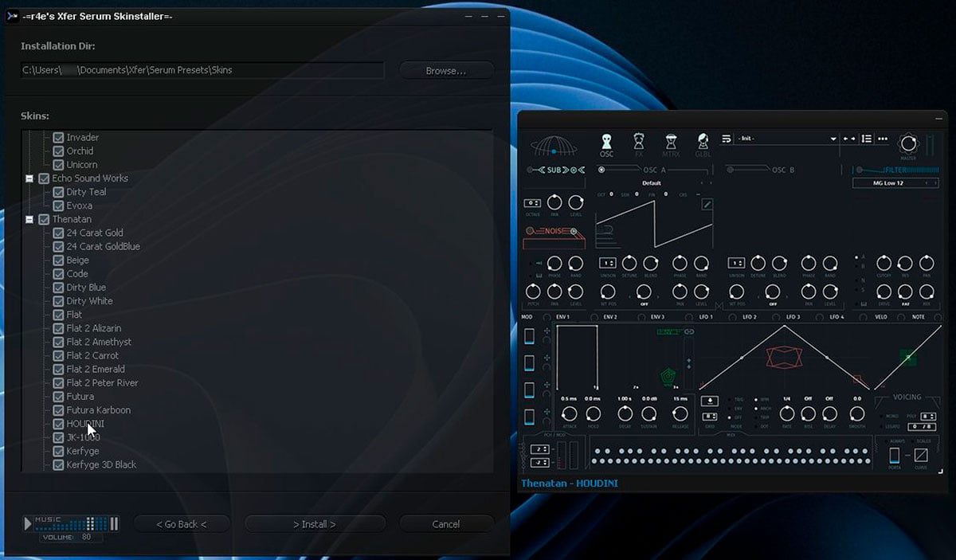The image size is (956, 560).
Task: Open the three-dot options menu in Serum
Action: (883, 139)
